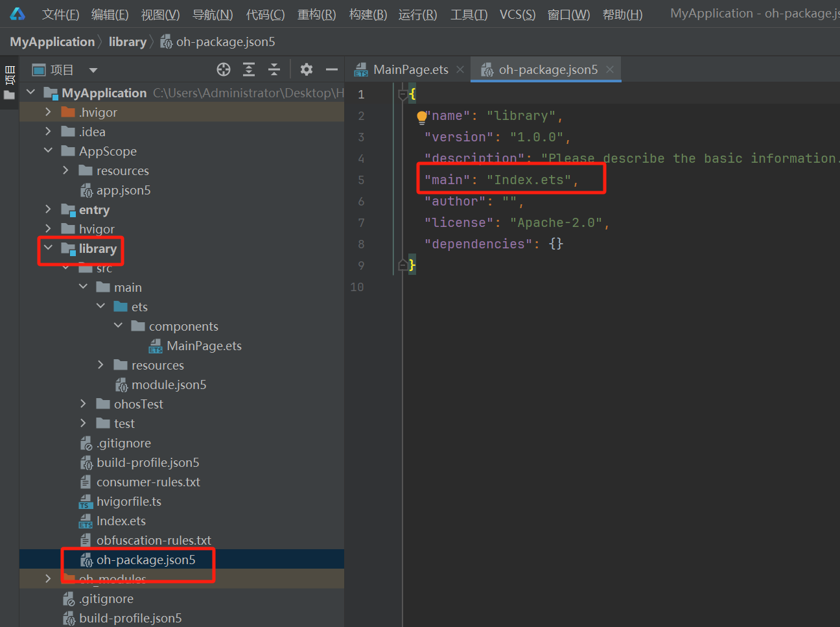Collapse the components folder
Image resolution: width=840 pixels, height=627 pixels.
pyautogui.click(x=118, y=325)
